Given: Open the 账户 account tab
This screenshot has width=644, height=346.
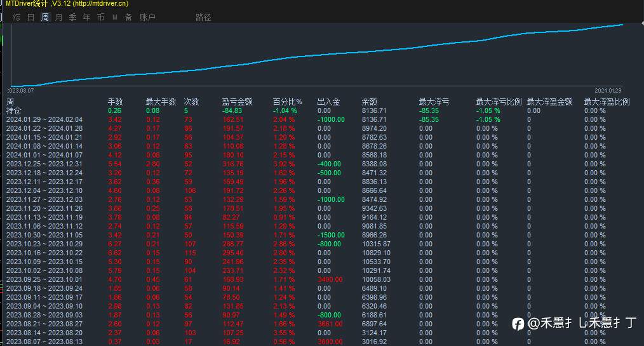Looking at the screenshot, I should [x=147, y=17].
